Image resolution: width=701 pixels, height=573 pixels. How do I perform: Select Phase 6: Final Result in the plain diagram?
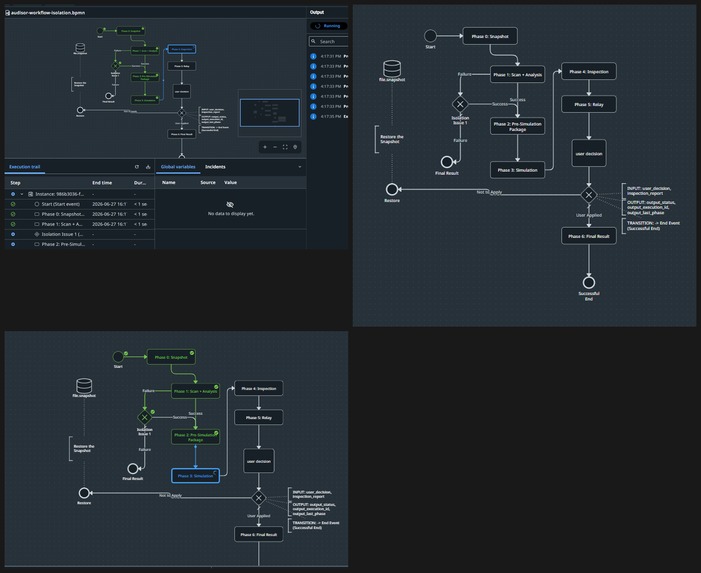point(589,236)
